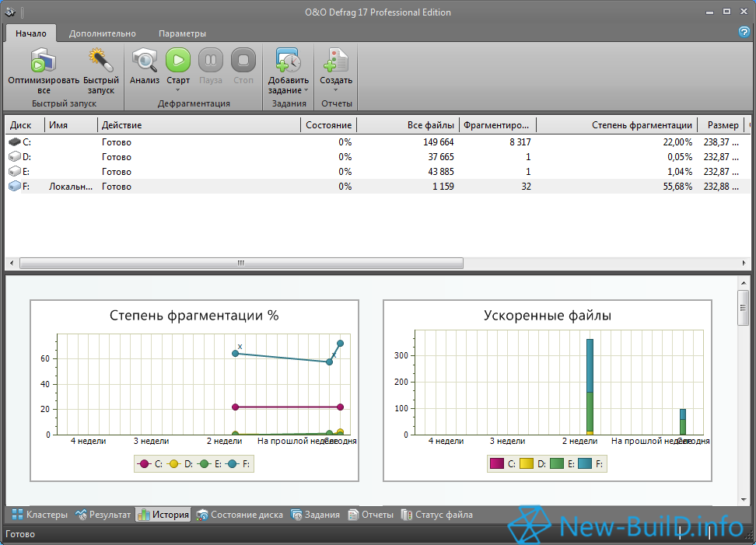Image resolution: width=756 pixels, height=545 pixels.
Task: Click C: legend marker in fragmentation chart
Action: [x=144, y=464]
